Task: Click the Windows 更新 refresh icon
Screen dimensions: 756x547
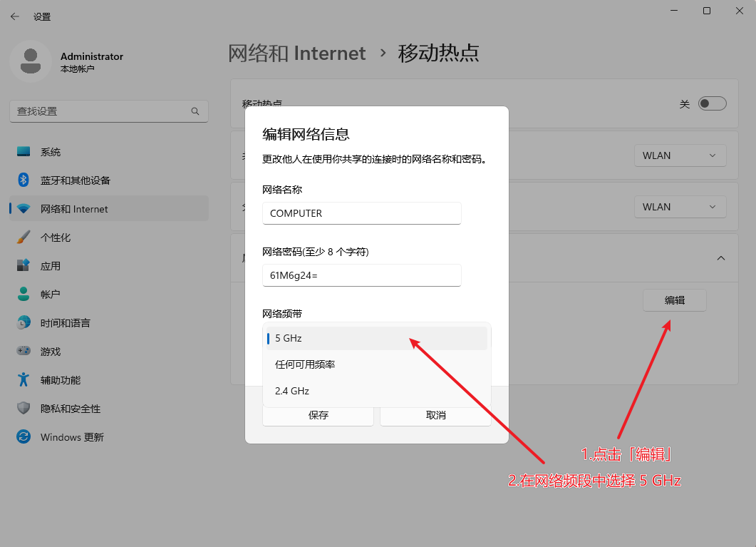Action: 23,436
